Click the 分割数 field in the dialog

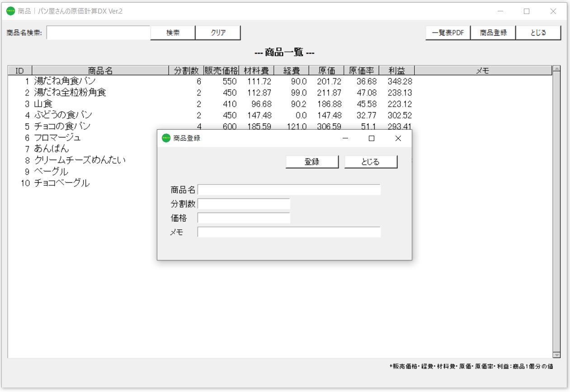tap(244, 203)
